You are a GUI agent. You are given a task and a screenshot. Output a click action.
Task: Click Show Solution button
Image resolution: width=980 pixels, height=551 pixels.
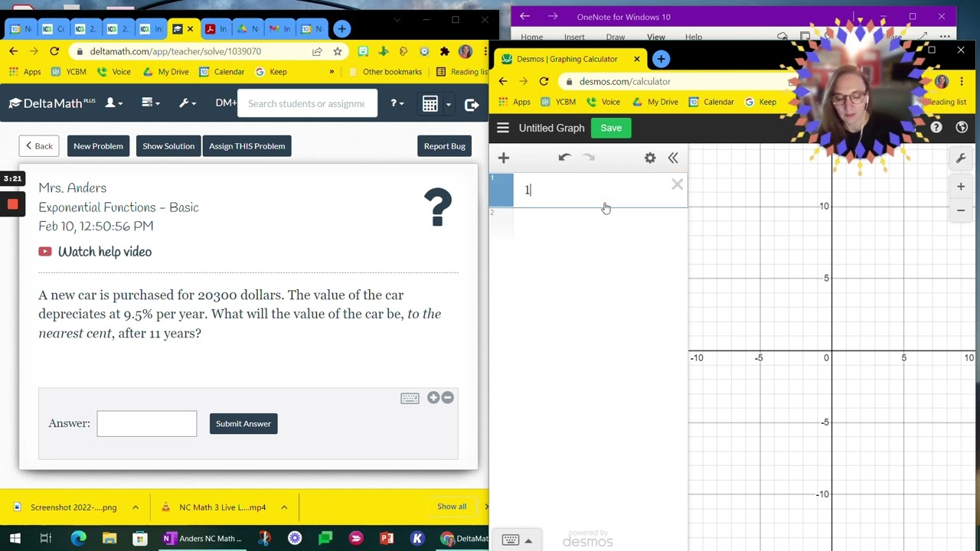pyautogui.click(x=168, y=146)
